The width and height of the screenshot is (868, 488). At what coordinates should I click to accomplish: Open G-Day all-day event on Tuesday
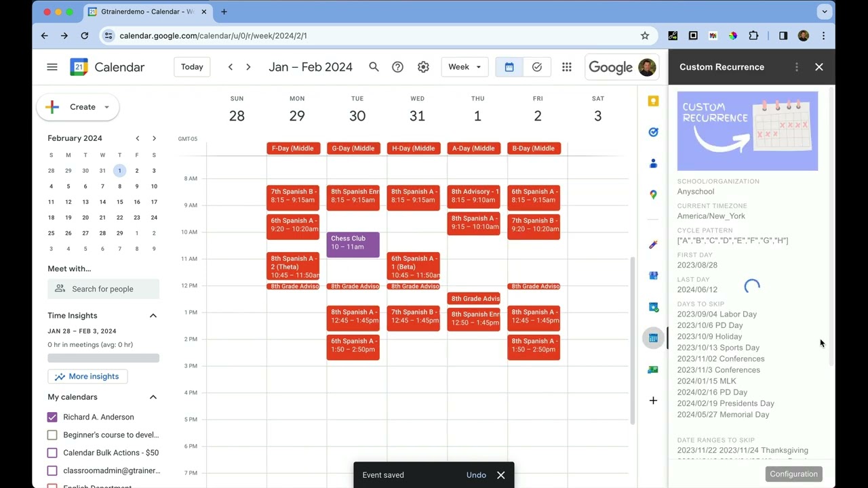353,148
